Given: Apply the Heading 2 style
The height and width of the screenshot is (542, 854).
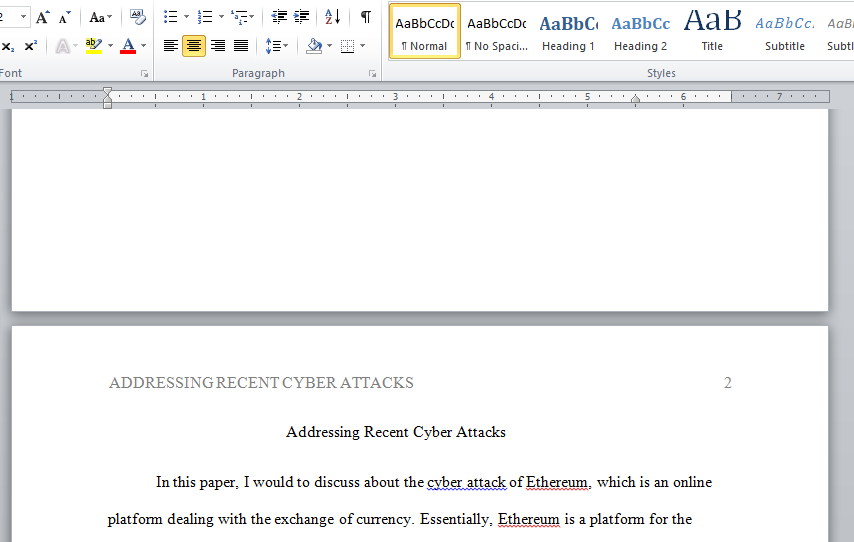Looking at the screenshot, I should pyautogui.click(x=640, y=31).
